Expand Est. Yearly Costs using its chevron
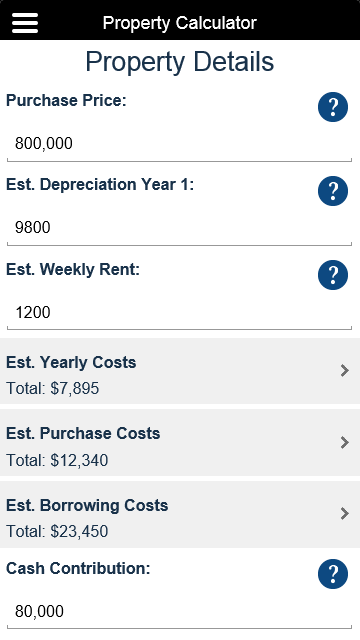360x640 pixels. [345, 371]
